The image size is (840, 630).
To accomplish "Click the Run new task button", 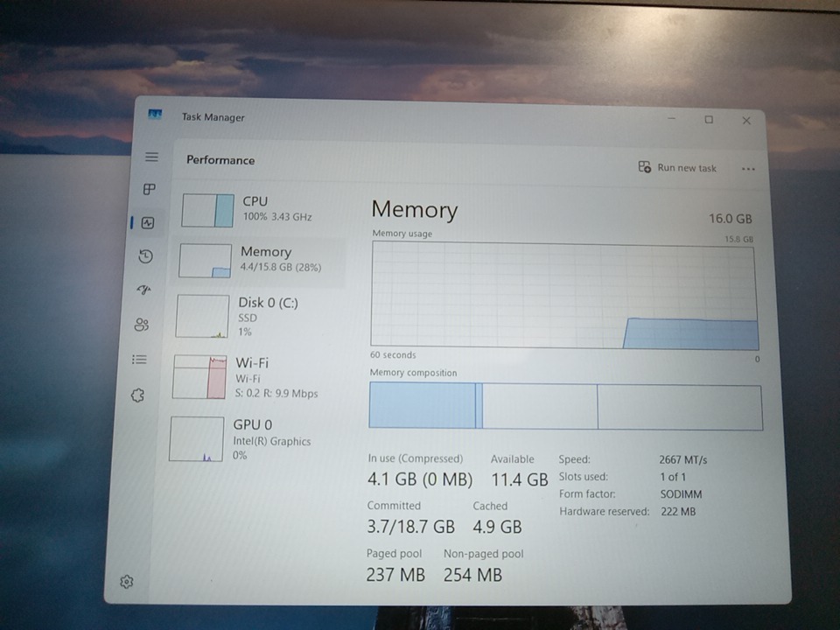I will (x=677, y=168).
